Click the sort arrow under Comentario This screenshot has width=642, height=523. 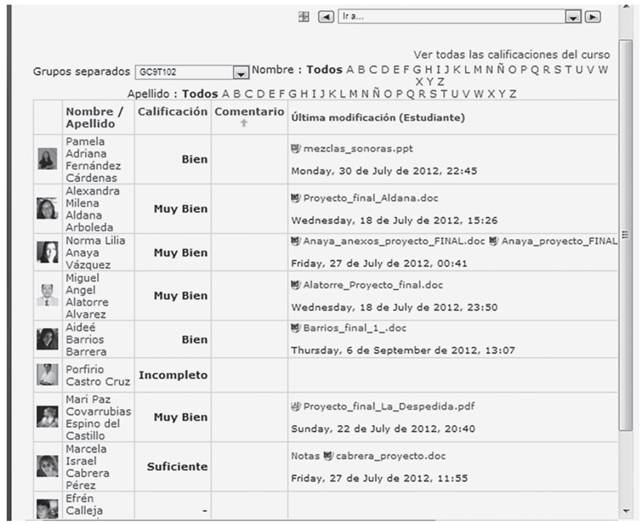pos(242,124)
